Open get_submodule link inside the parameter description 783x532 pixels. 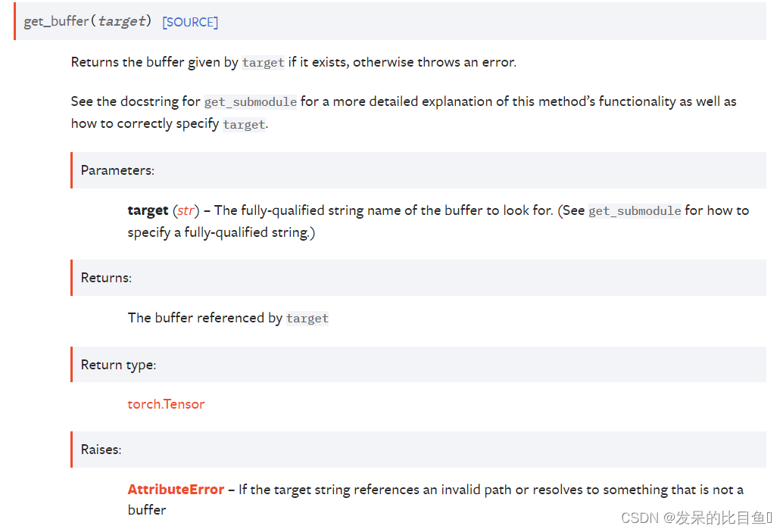[635, 211]
